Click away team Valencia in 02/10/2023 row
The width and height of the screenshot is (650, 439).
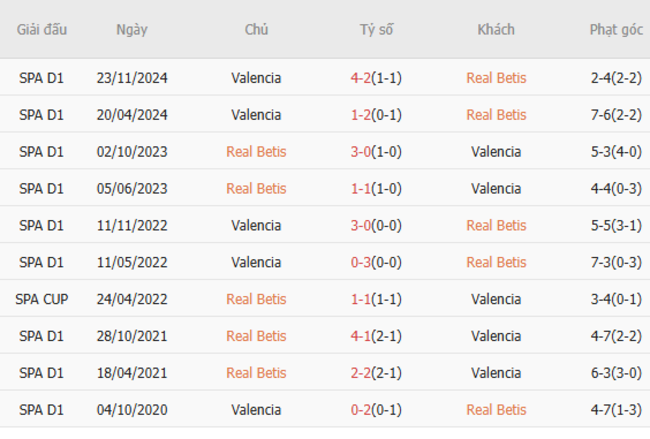496,152
